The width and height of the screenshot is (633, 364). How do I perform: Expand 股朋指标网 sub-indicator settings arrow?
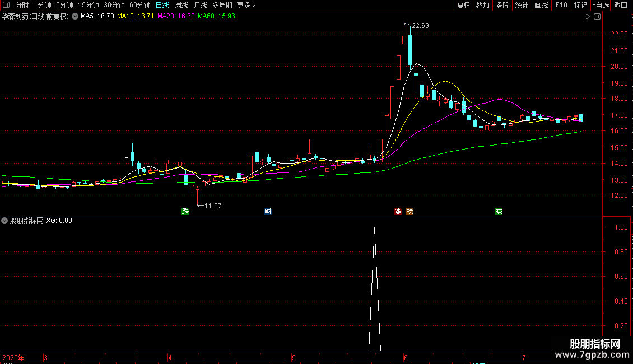(4, 221)
